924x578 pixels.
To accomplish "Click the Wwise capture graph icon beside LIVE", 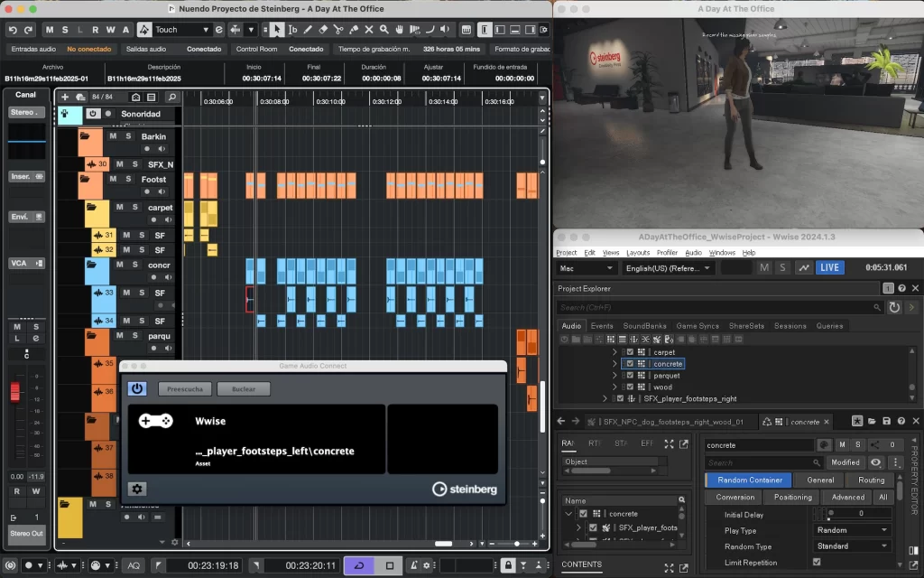I will click(803, 268).
